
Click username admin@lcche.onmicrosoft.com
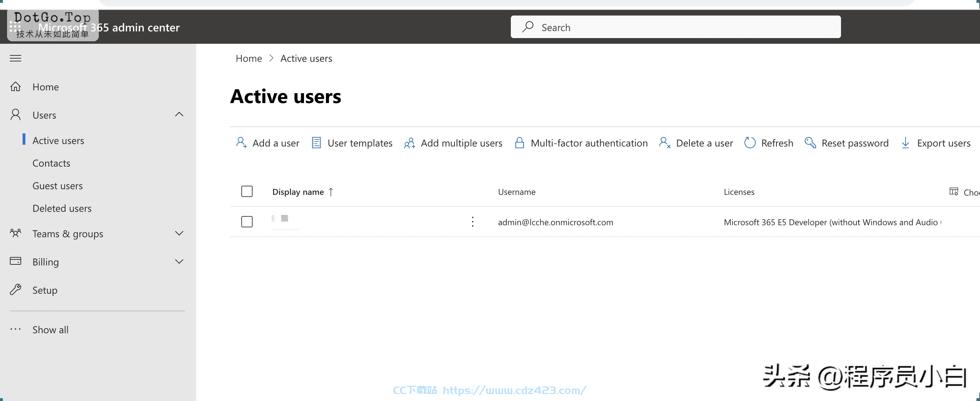(x=555, y=222)
